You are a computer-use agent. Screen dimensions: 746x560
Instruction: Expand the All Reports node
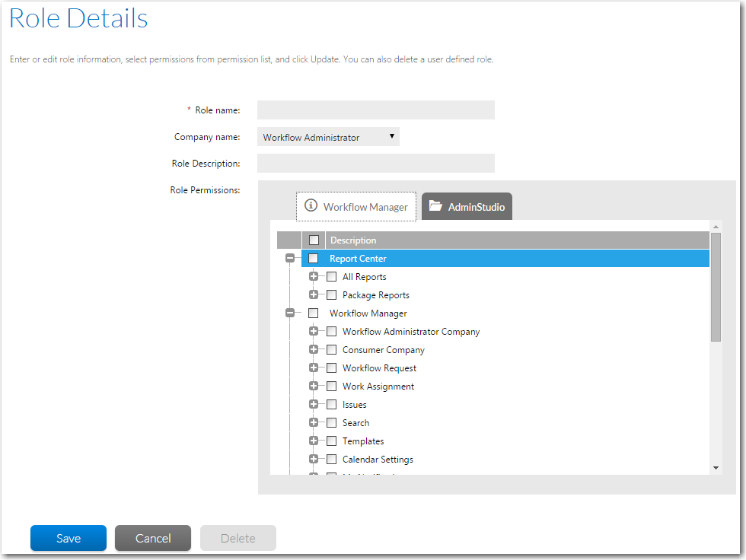click(314, 277)
